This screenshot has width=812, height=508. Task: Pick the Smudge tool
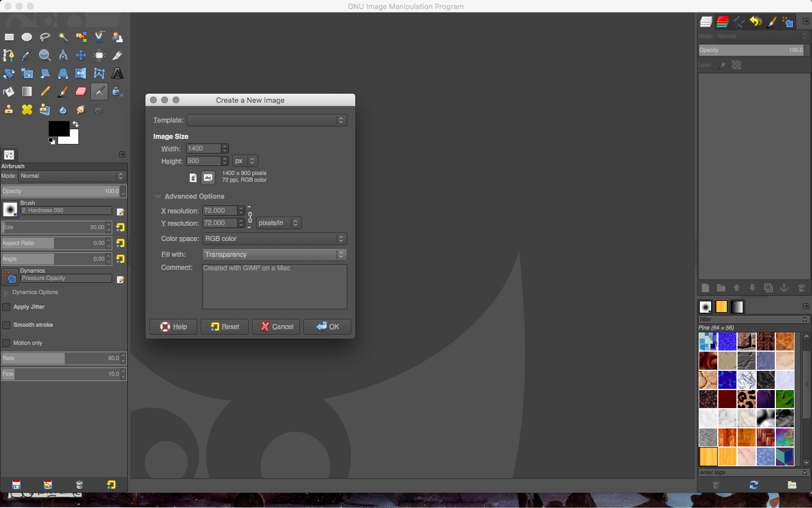coord(81,110)
